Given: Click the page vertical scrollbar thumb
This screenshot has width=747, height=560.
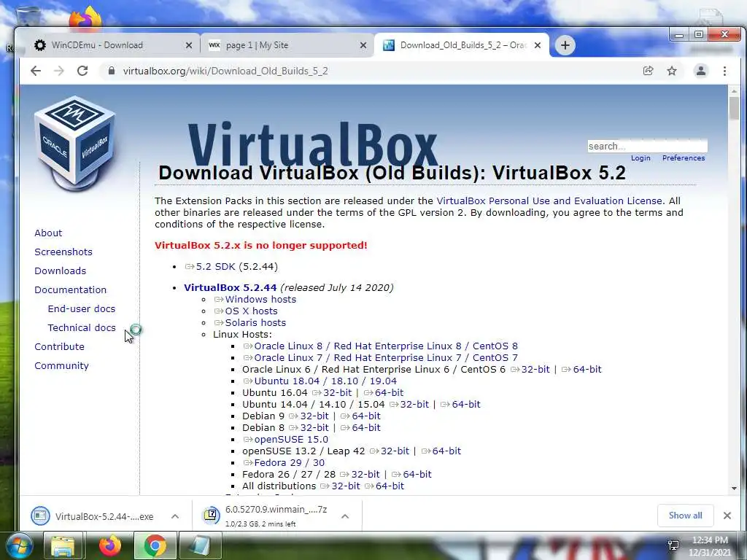Looking at the screenshot, I should pos(734,109).
